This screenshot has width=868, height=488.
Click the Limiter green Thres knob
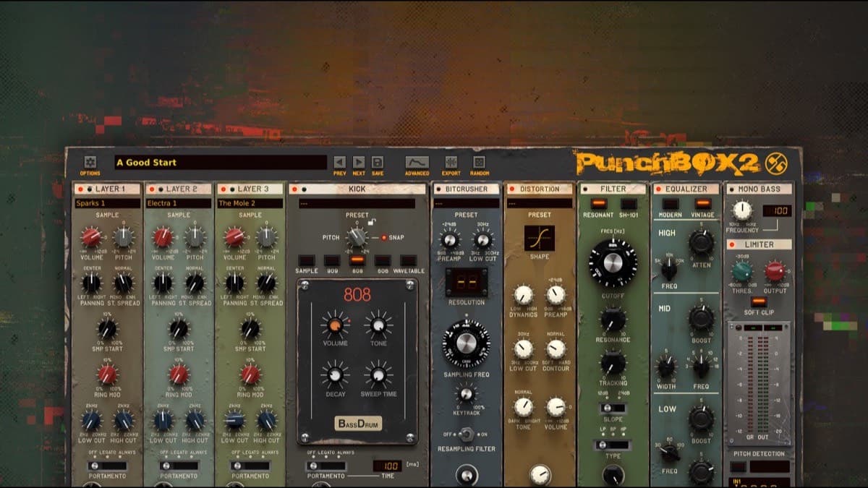(742, 272)
